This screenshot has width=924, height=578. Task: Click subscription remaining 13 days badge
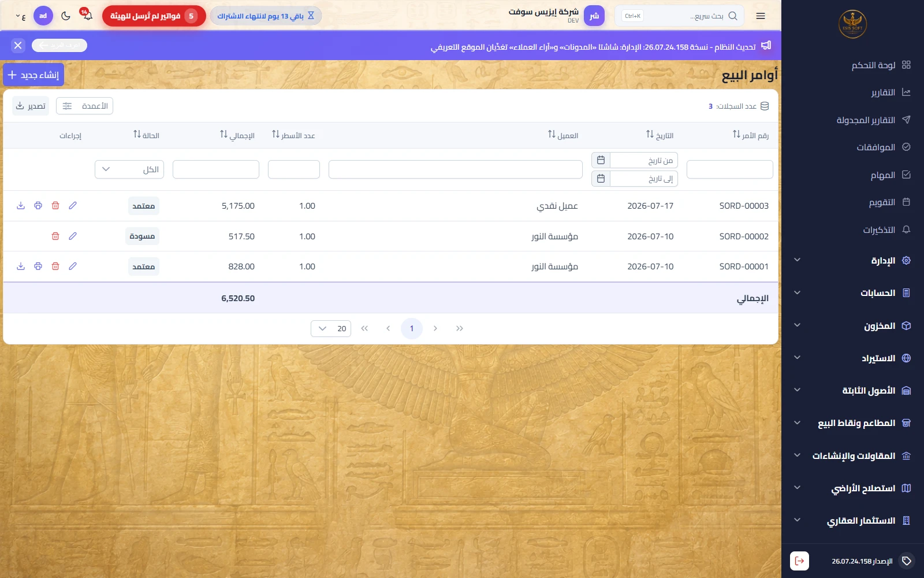point(266,16)
